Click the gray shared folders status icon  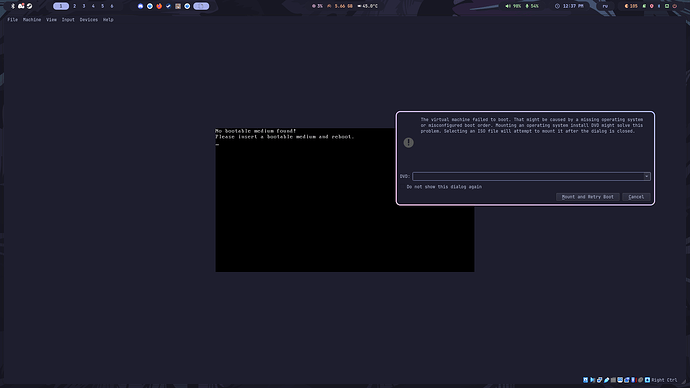coord(613,380)
